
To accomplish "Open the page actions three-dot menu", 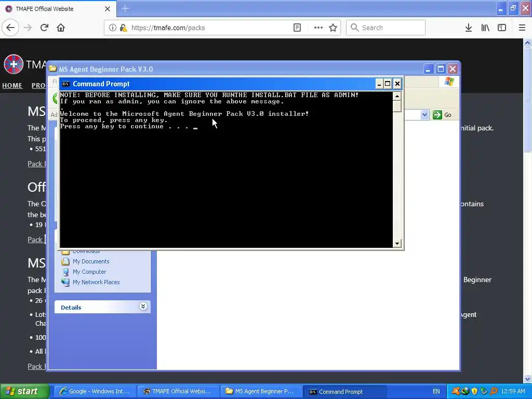I will coord(318,28).
